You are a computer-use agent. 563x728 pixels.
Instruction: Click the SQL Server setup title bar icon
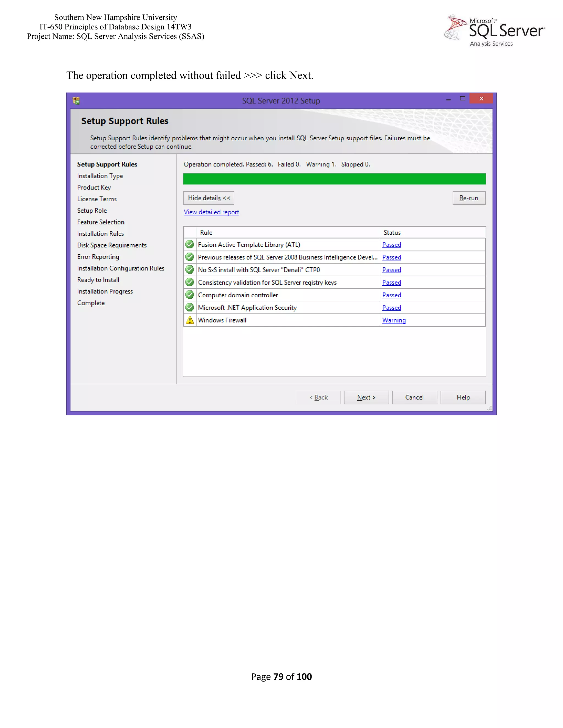[76, 100]
